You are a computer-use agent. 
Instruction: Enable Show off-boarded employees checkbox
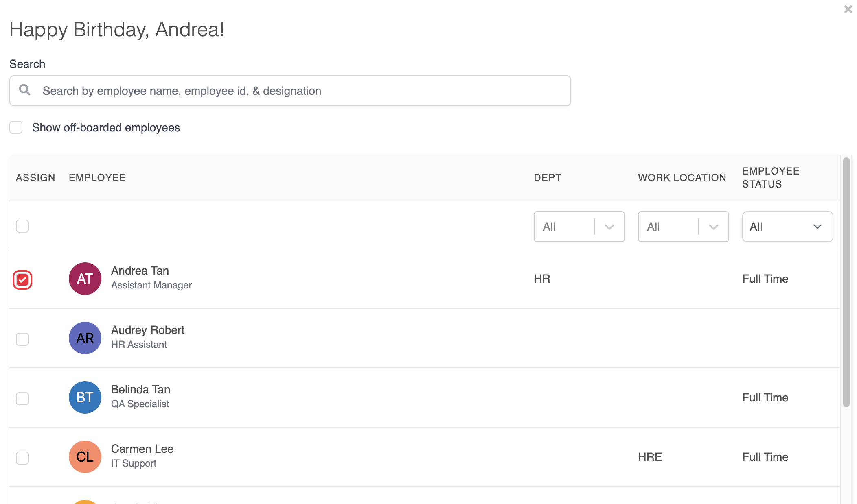(16, 127)
